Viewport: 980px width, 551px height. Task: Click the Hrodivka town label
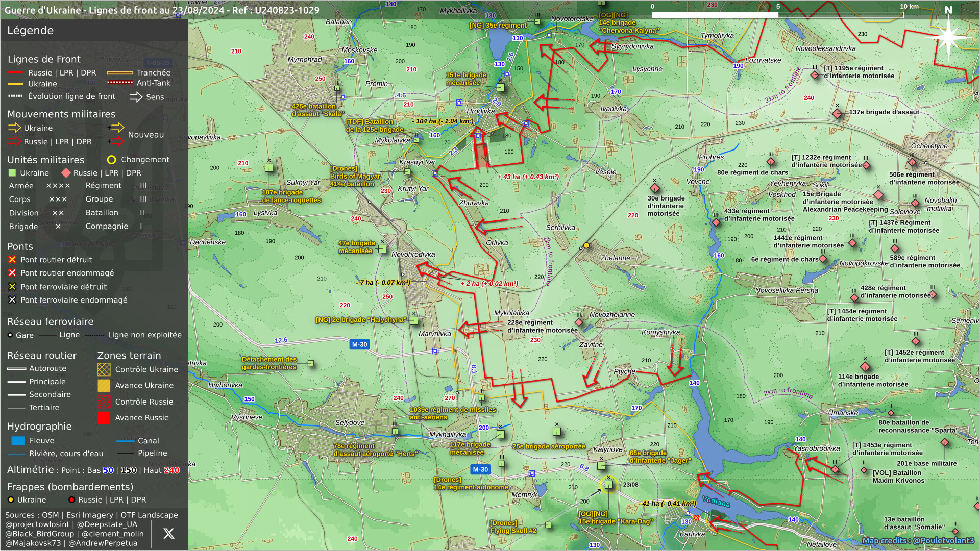[480, 111]
